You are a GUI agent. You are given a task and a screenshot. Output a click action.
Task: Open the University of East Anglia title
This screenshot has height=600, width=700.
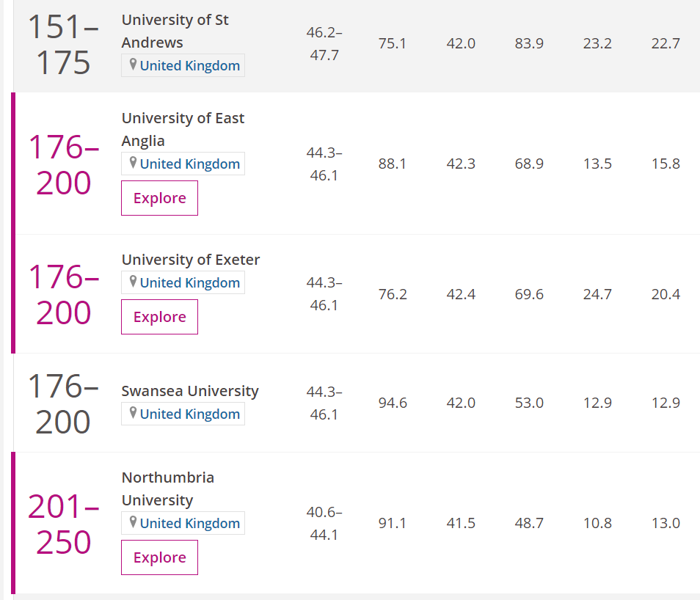tap(183, 130)
